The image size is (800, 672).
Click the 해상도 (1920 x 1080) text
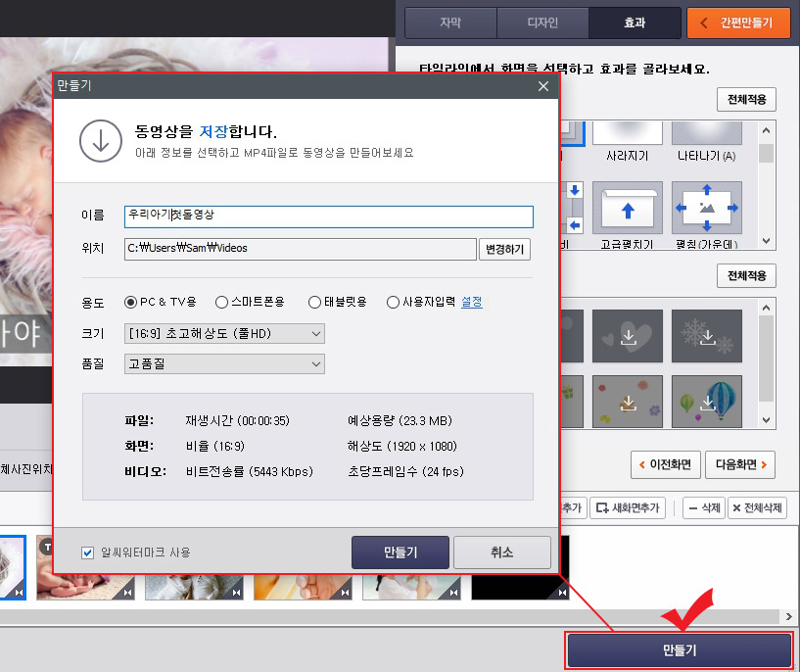click(402, 447)
